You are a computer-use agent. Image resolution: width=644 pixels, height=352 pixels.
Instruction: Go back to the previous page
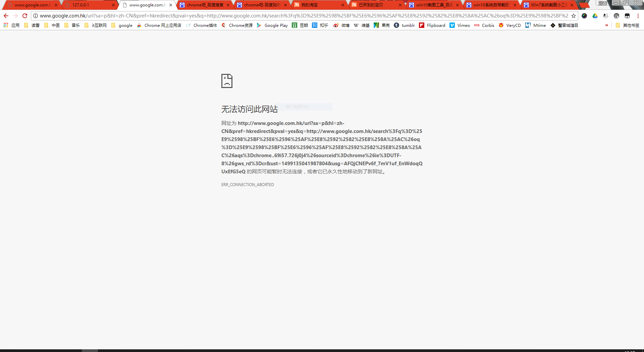(6, 16)
